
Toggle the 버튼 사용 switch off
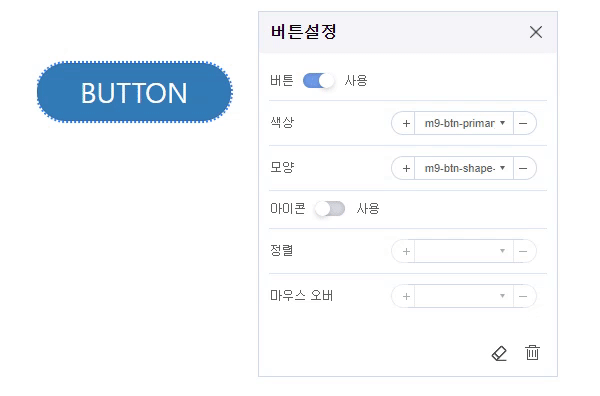tap(318, 81)
